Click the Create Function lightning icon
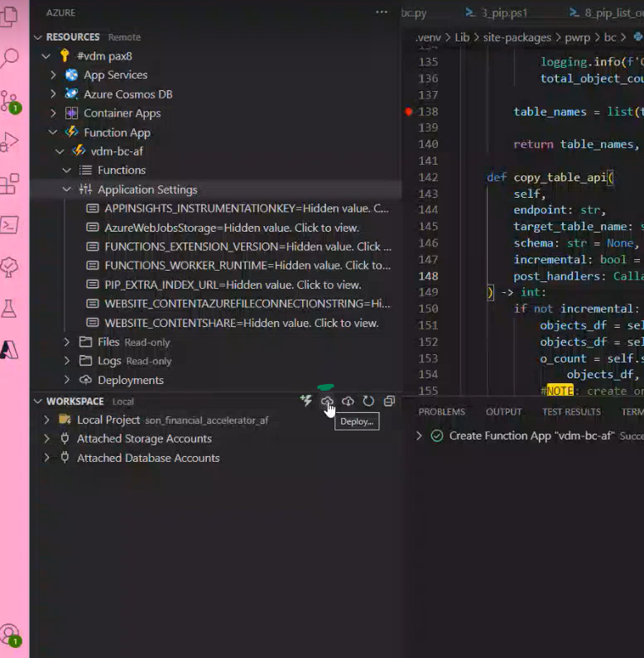 306,401
